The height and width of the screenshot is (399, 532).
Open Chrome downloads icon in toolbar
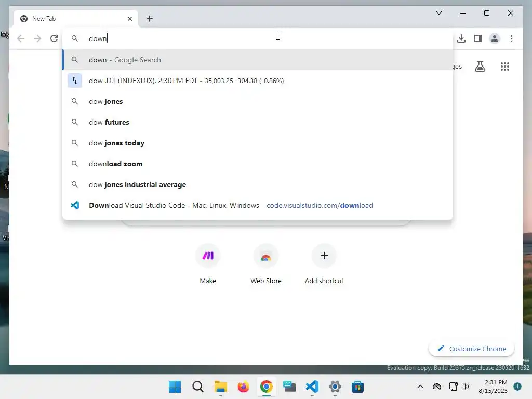coord(461,38)
